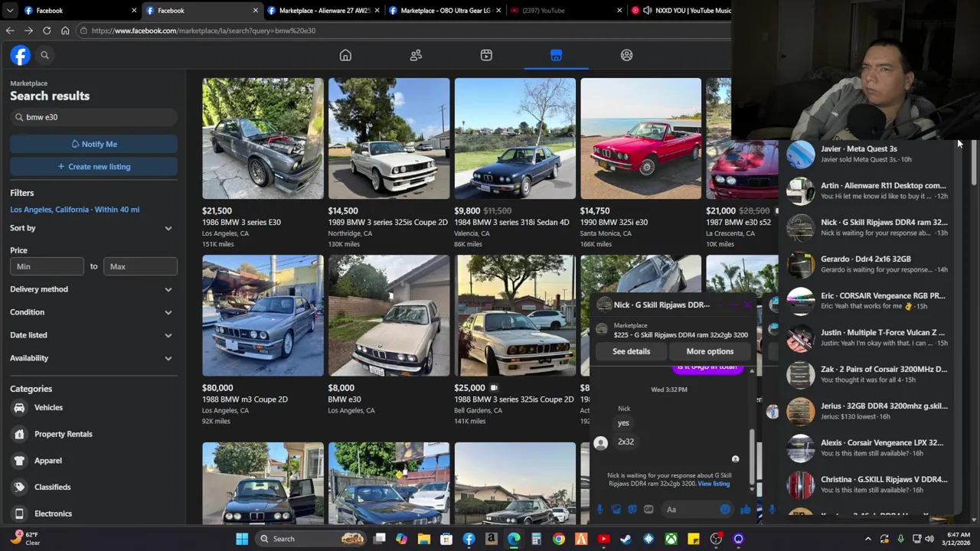Switch to the (2397) YouTube tab

[x=565, y=11]
